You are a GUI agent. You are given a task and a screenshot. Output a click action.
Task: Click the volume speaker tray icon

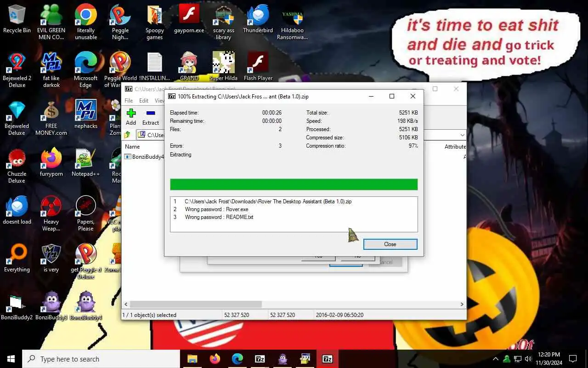click(x=528, y=359)
